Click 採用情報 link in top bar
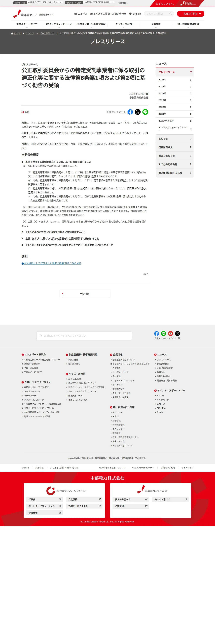Screen dimensions: 215x644 tap(123, 3)
